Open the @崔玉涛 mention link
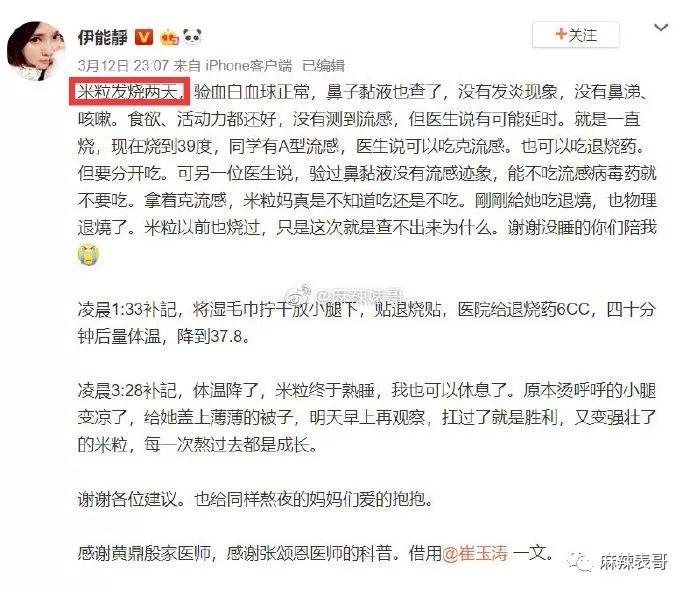The height and width of the screenshot is (592, 690). pos(475,552)
